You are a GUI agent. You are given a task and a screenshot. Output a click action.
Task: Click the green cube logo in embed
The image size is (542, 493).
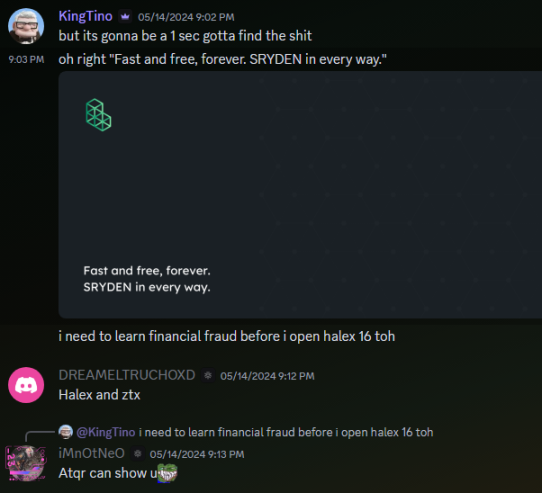coord(99,115)
